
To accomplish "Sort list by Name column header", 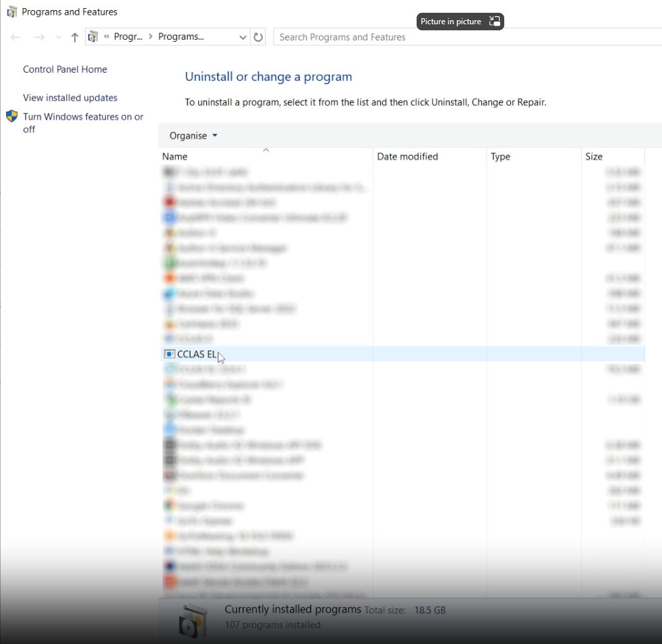I will point(175,157).
